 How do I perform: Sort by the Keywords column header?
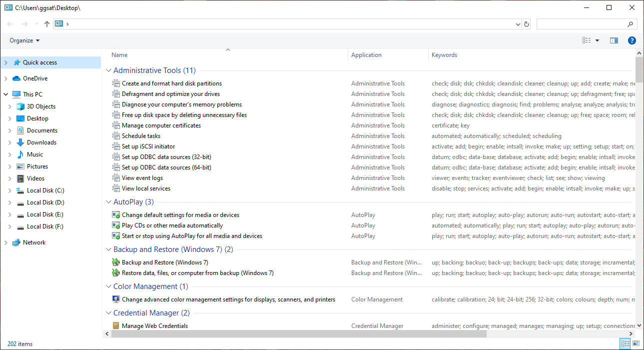point(444,55)
